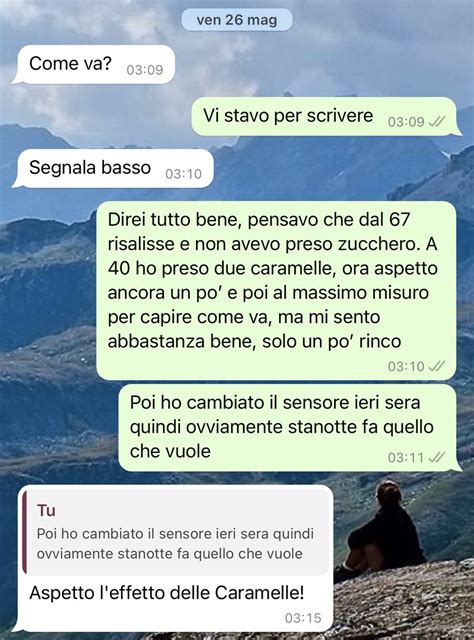Select the 'Aspetto l'effetto delle Caramelle!' message
This screenshot has width=474, height=640.
point(167,593)
